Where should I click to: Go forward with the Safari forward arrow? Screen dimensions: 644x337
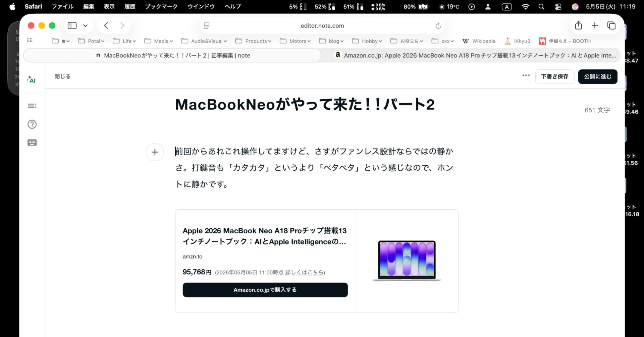click(122, 25)
